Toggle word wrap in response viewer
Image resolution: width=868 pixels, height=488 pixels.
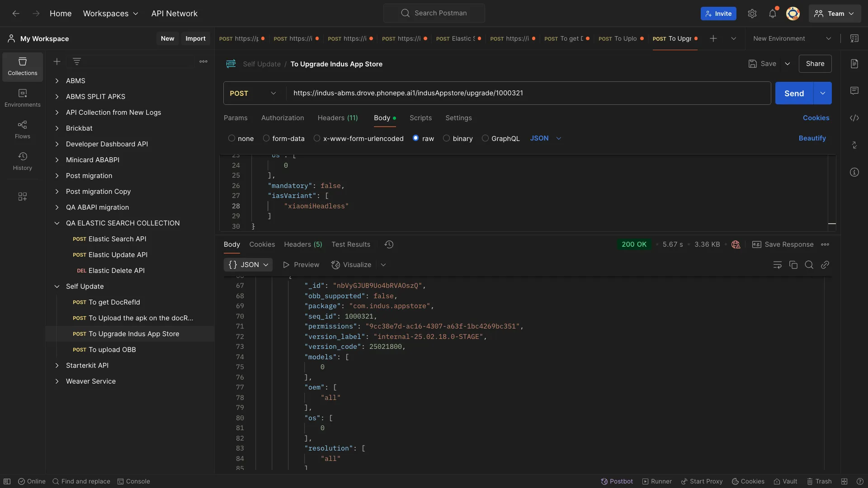(778, 265)
